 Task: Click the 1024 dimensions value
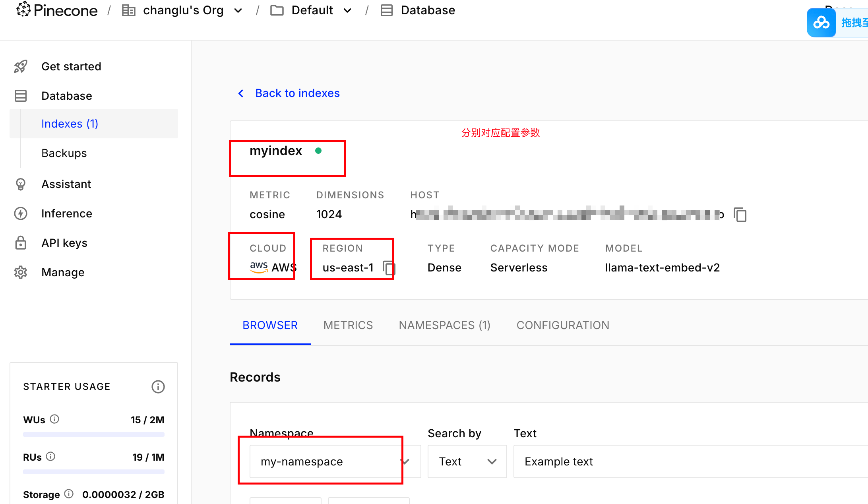pos(329,214)
